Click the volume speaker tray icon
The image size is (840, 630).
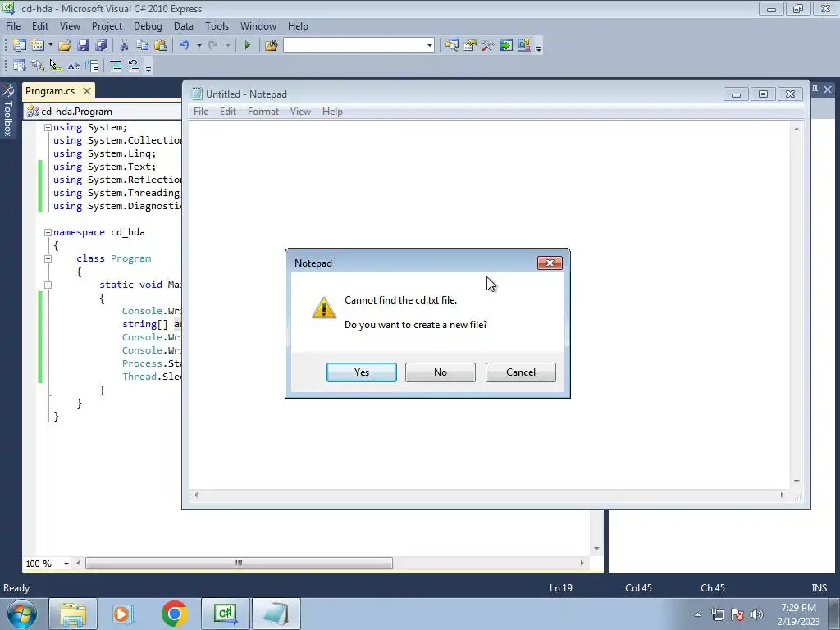(757, 614)
